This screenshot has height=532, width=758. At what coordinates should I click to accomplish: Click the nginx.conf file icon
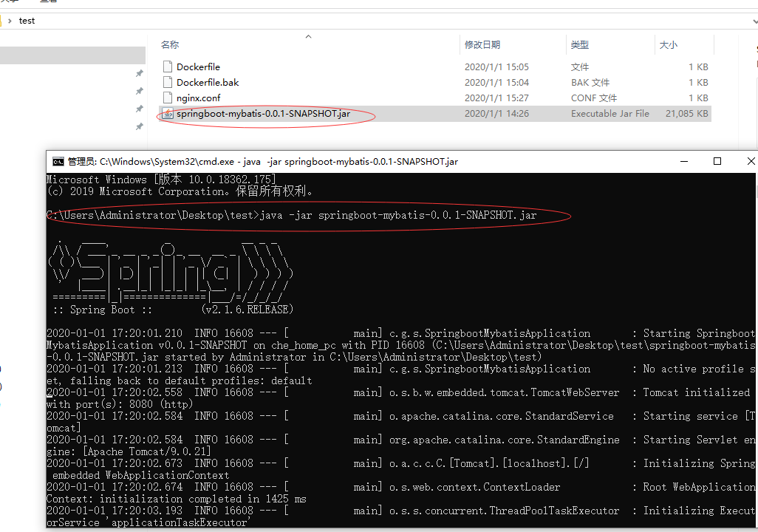[x=168, y=98]
